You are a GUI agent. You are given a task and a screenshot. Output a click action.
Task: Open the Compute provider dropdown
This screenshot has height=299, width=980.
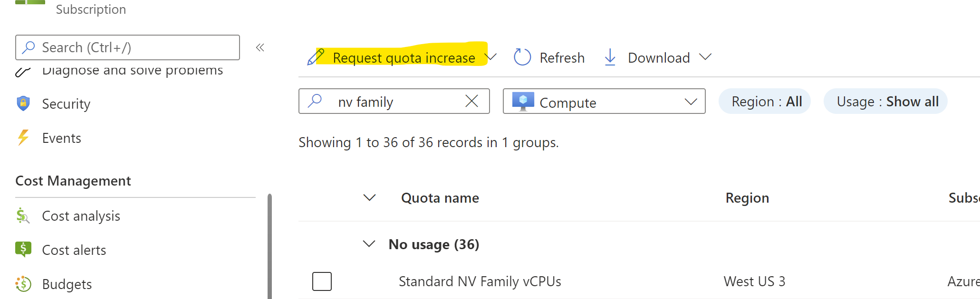(x=604, y=101)
